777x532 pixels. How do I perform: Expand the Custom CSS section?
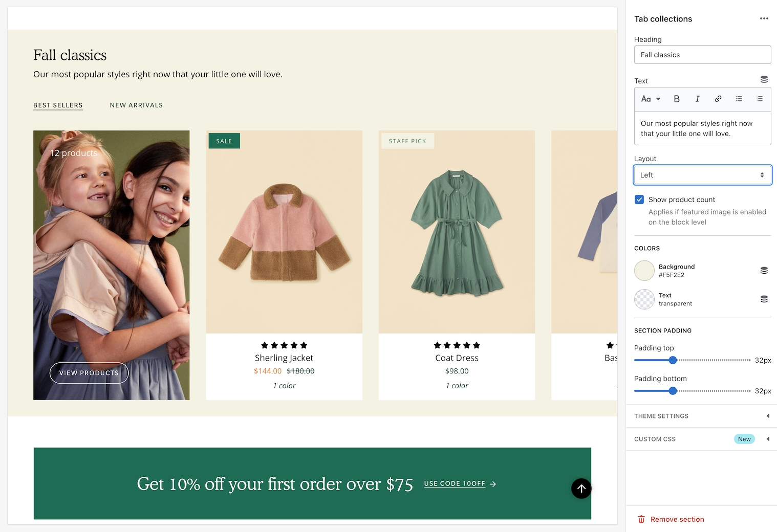(x=702, y=439)
